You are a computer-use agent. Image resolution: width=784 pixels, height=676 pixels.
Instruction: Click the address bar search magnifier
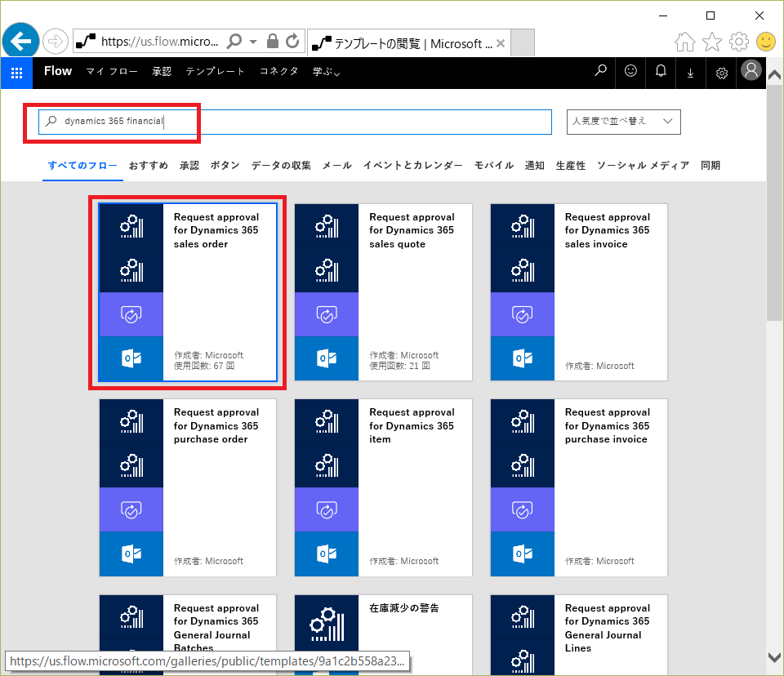[234, 41]
